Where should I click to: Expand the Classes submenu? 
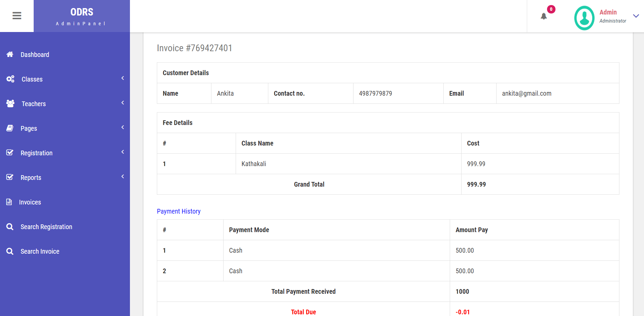123,78
